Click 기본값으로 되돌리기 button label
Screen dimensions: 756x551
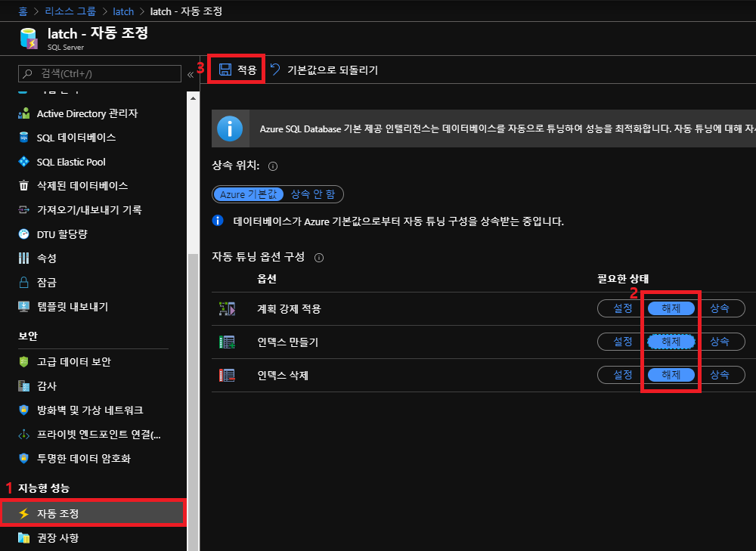pyautogui.click(x=332, y=70)
